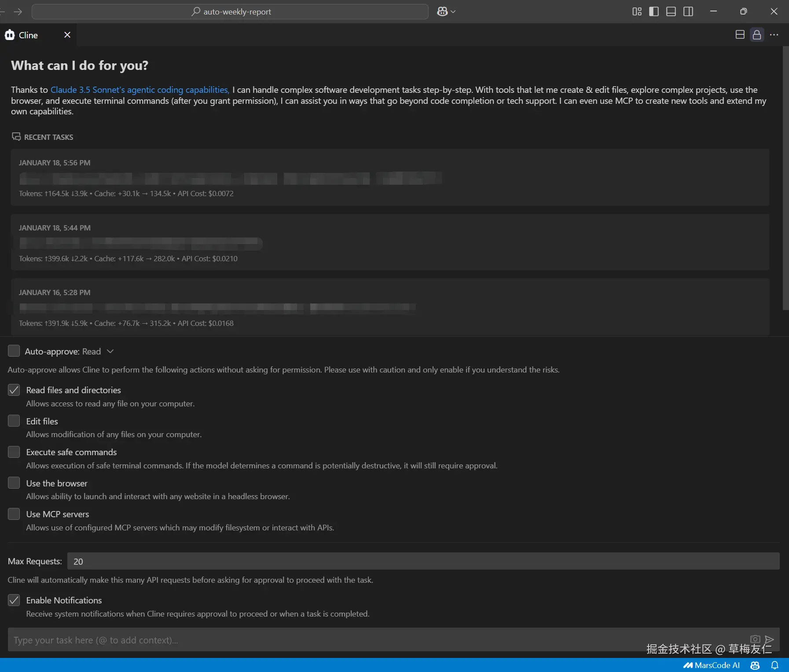Click the Max Requests input field
The width and height of the screenshot is (789, 672).
coord(423,561)
